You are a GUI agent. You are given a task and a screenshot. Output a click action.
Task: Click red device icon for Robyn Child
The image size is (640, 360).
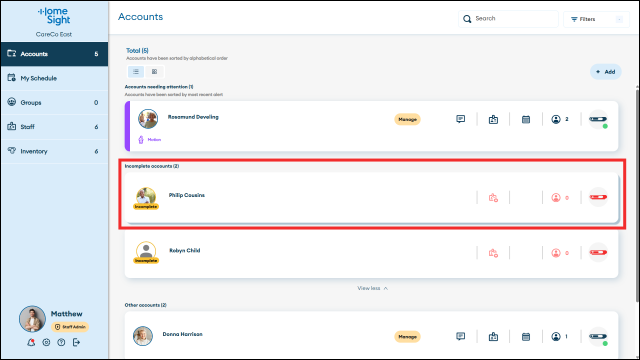click(598, 253)
